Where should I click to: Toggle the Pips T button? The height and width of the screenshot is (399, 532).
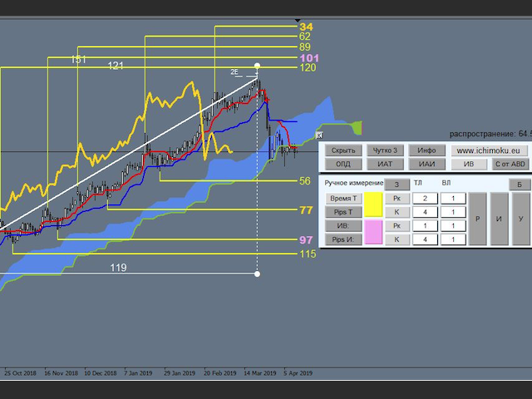click(x=343, y=212)
